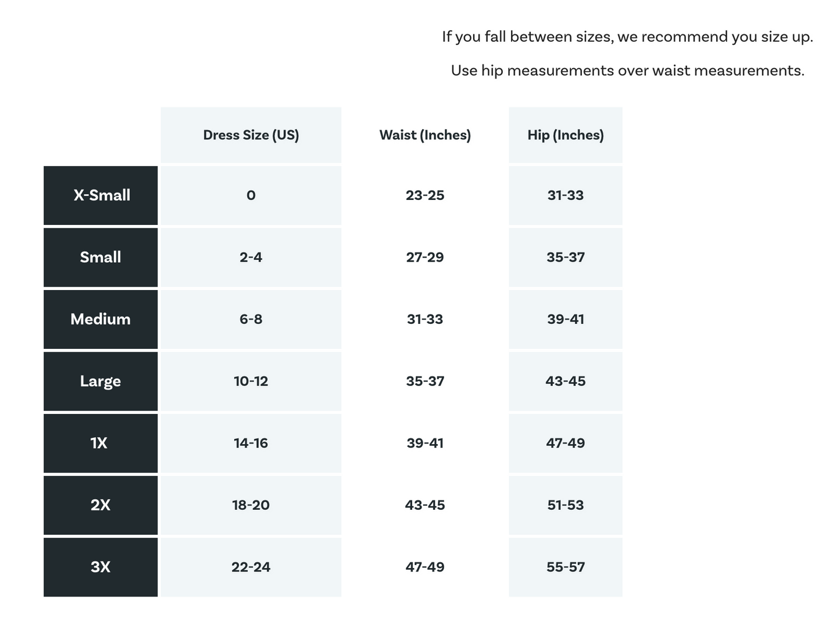This screenshot has height=629, width=840.
Task: Click the Medium size row header
Action: click(x=101, y=319)
